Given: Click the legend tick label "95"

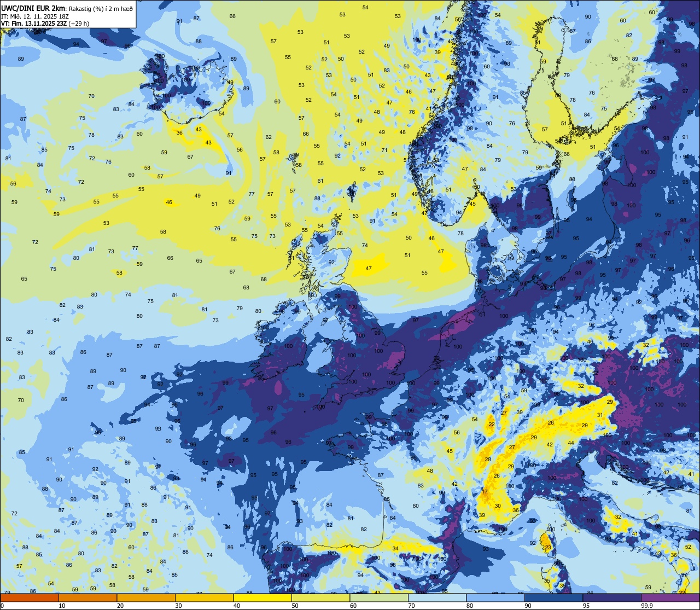Looking at the screenshot, I should pyautogui.click(x=586, y=606).
